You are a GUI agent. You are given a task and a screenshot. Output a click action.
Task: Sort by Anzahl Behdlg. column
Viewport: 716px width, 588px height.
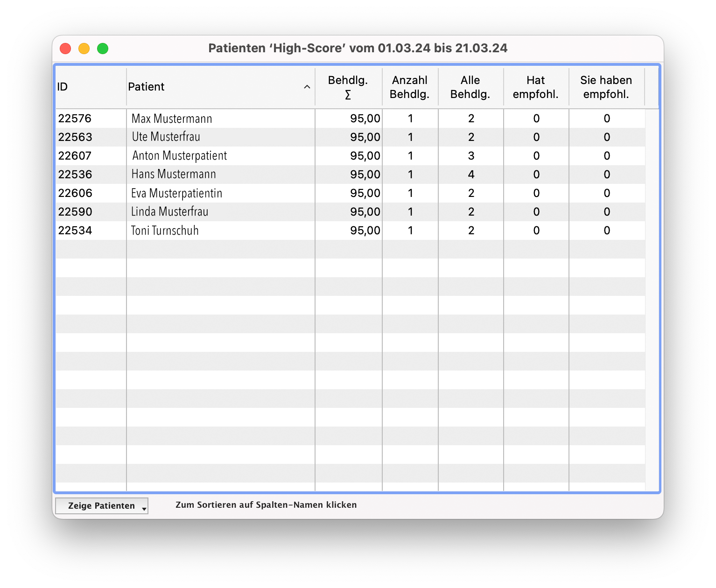pyautogui.click(x=409, y=87)
